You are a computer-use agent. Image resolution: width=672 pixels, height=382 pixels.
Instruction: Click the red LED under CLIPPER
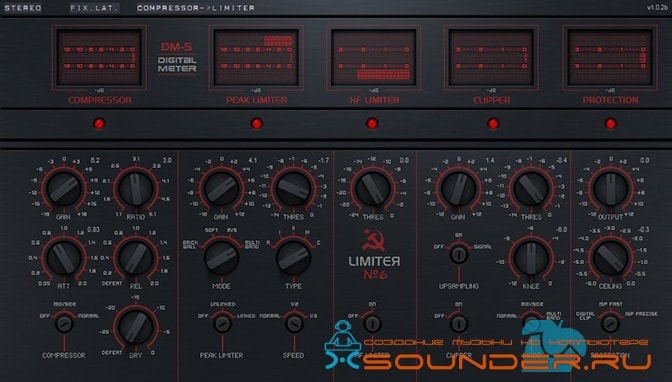tap(493, 123)
